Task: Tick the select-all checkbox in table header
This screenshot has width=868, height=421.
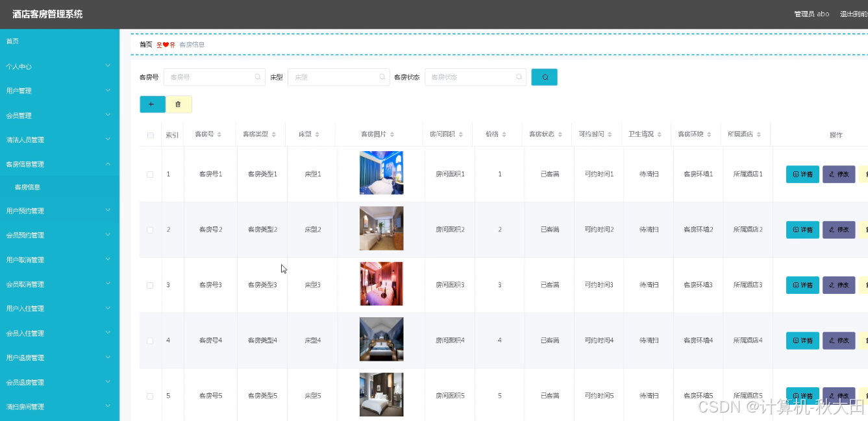Action: pos(151,136)
